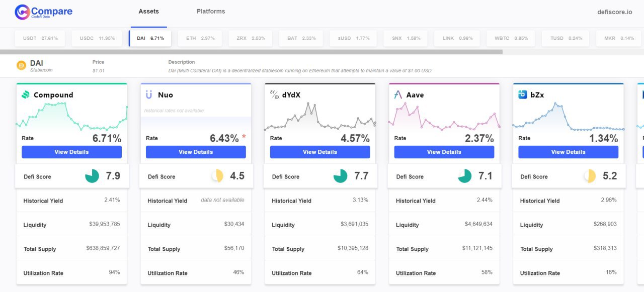The image size is (644, 292).
Task: Click View Details on Compound card
Action: [71, 152]
